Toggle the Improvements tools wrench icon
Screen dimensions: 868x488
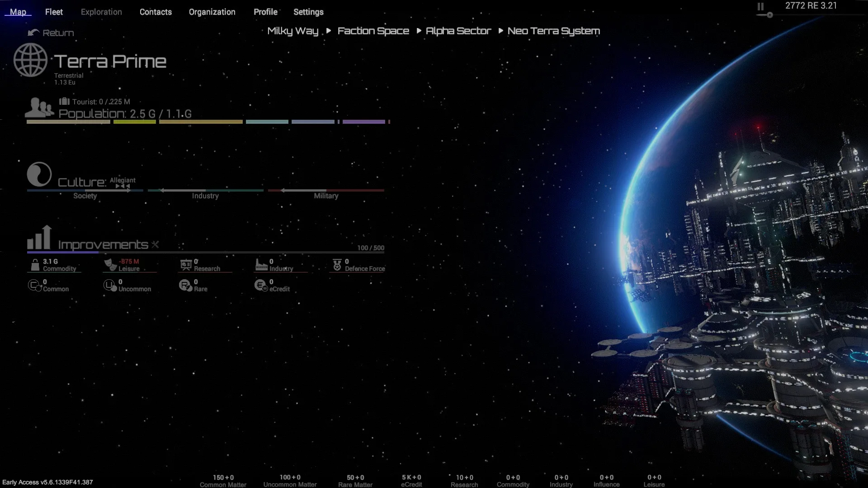coord(155,244)
